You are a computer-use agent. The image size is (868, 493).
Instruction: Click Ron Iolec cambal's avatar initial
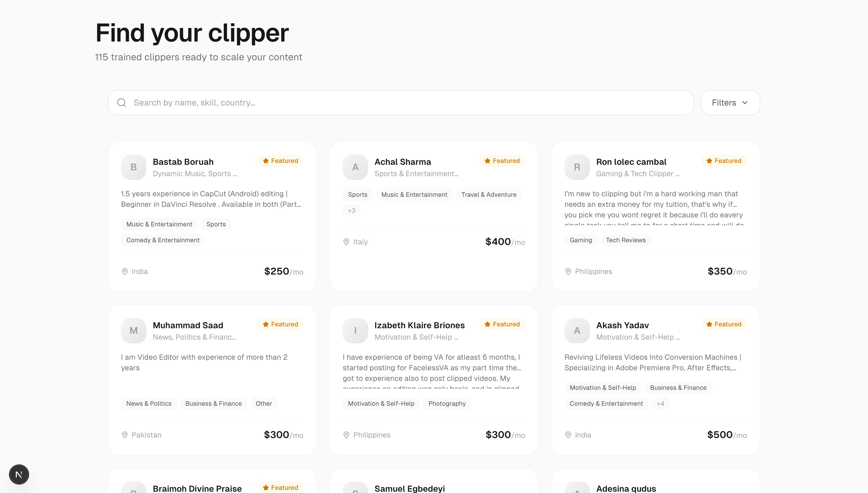(577, 167)
